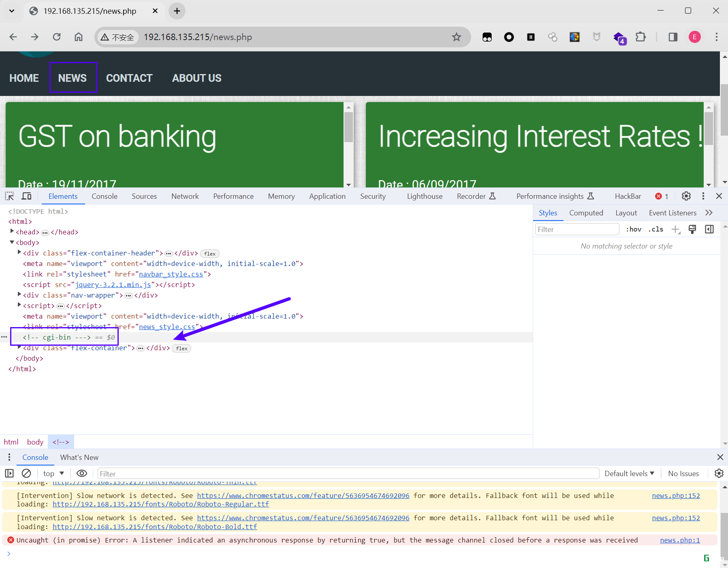Screen dimensions: 728x568
Task: Click the console Filter input
Action: (348, 473)
